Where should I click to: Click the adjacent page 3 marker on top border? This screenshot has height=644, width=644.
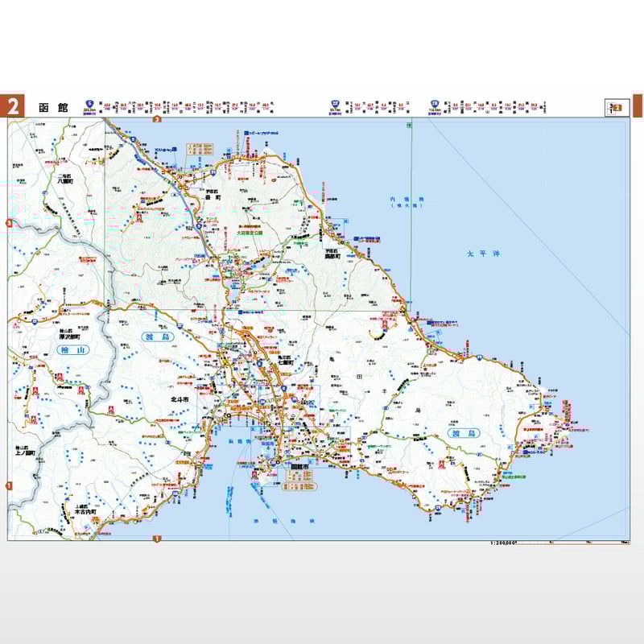(x=157, y=119)
